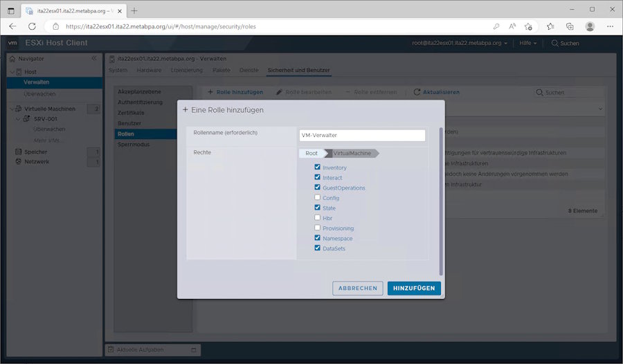Open Sperrmodus section
623x364 pixels.
click(x=134, y=144)
